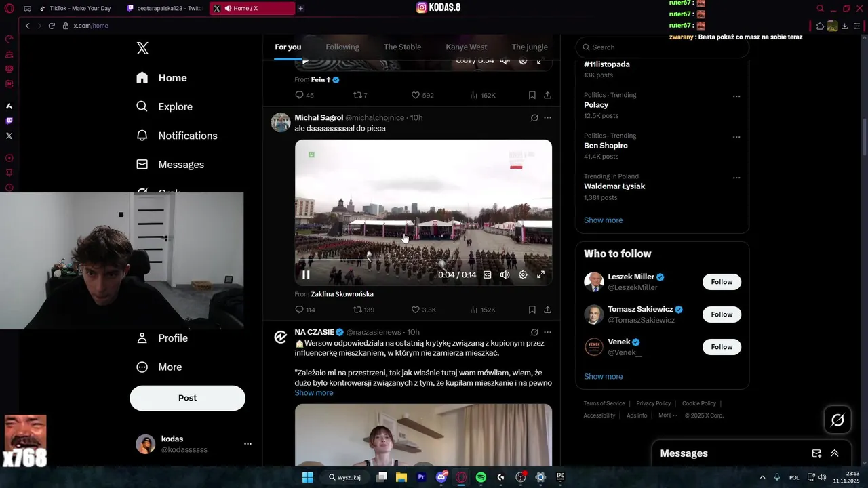Like the post with 592 likes

tap(422, 95)
